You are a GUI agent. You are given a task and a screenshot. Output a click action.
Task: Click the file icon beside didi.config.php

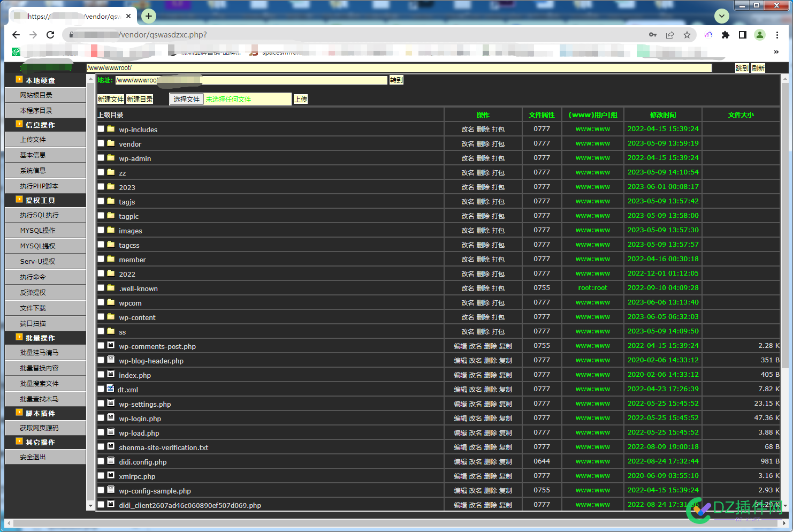pyautogui.click(x=111, y=460)
